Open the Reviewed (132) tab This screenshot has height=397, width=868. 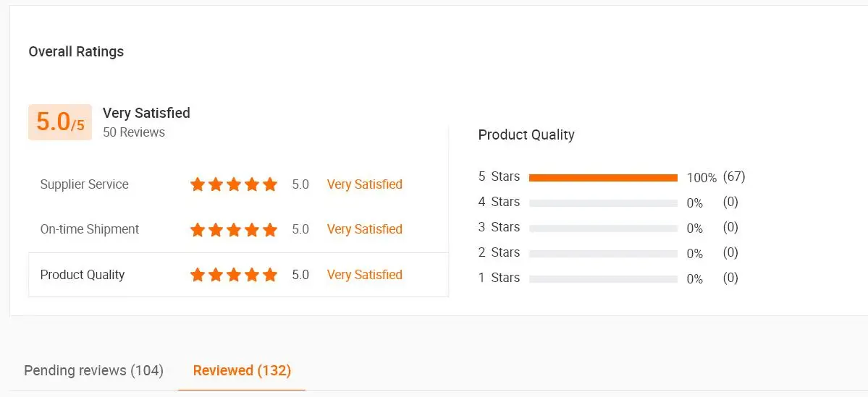pyautogui.click(x=242, y=370)
